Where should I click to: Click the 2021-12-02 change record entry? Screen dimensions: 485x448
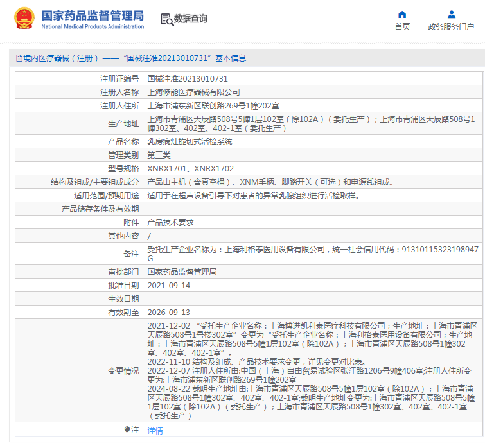click(312, 340)
